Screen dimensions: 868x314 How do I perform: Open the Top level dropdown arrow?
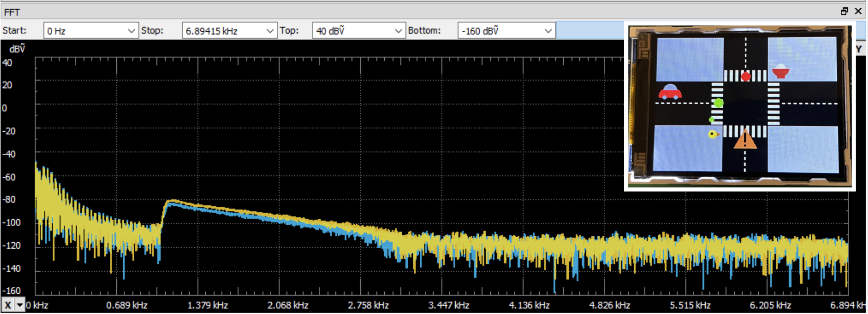pyautogui.click(x=398, y=31)
